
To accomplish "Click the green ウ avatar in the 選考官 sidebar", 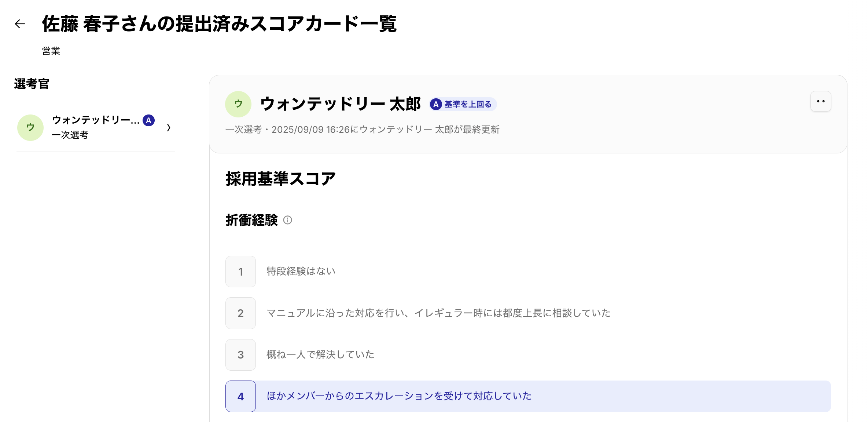I will (30, 127).
